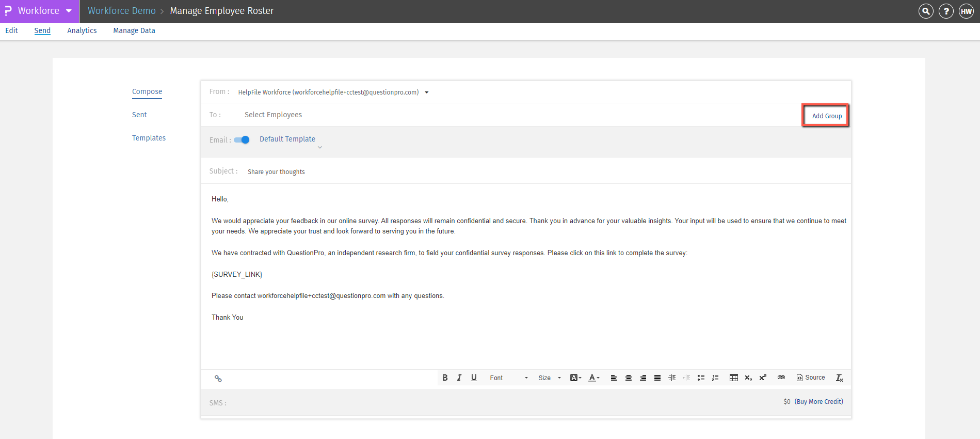Open the Analytics menu tab
The width and height of the screenshot is (980, 439).
(x=82, y=30)
